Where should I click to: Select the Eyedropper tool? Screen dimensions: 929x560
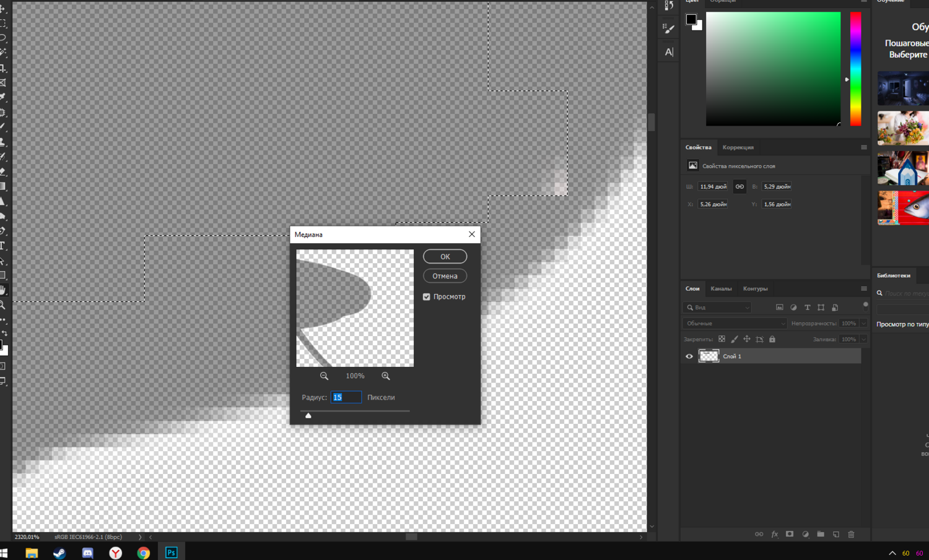pos(3,97)
